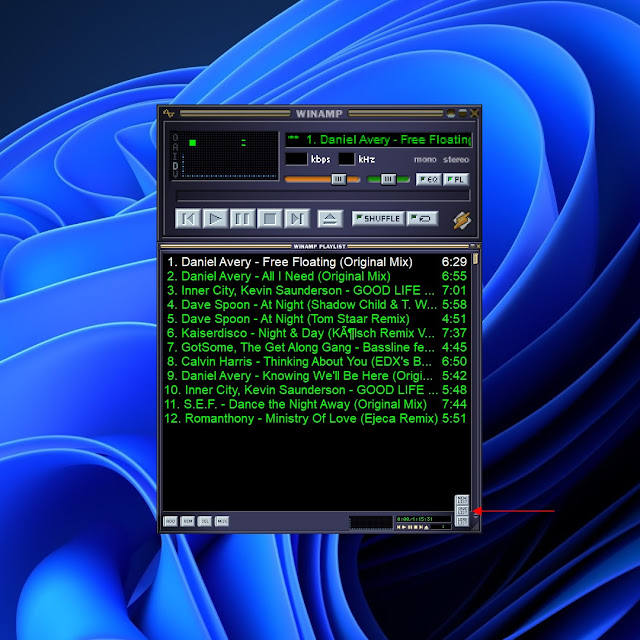Toggle always-on-top via clutterbar A
The width and height of the screenshot is (640, 640).
[x=176, y=147]
